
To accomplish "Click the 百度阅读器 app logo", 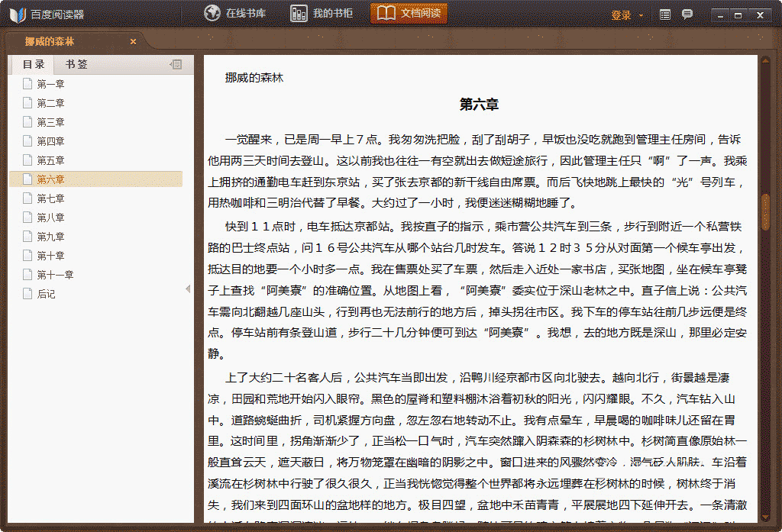I will coord(18,15).
